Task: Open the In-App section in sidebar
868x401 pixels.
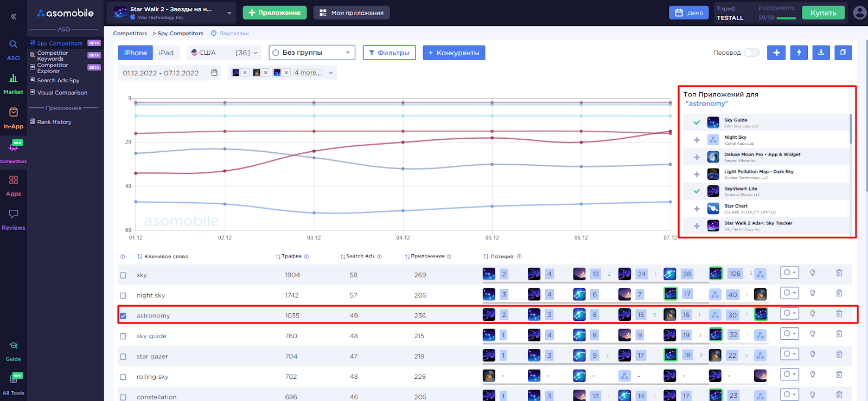Action: coord(14,119)
